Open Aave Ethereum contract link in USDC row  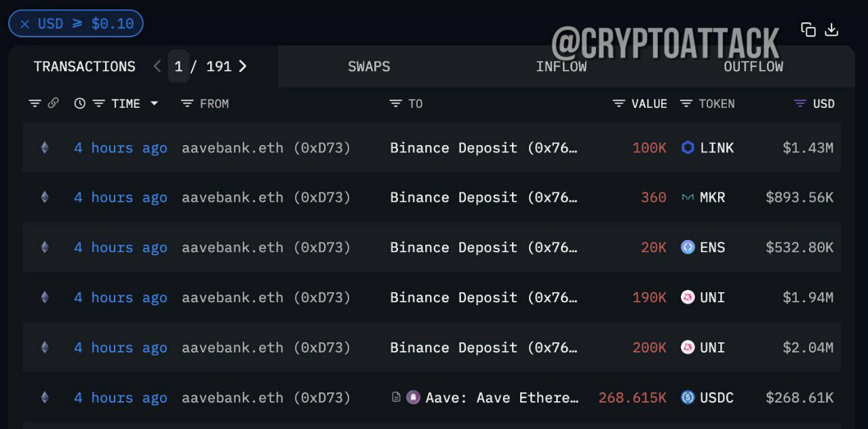point(502,397)
